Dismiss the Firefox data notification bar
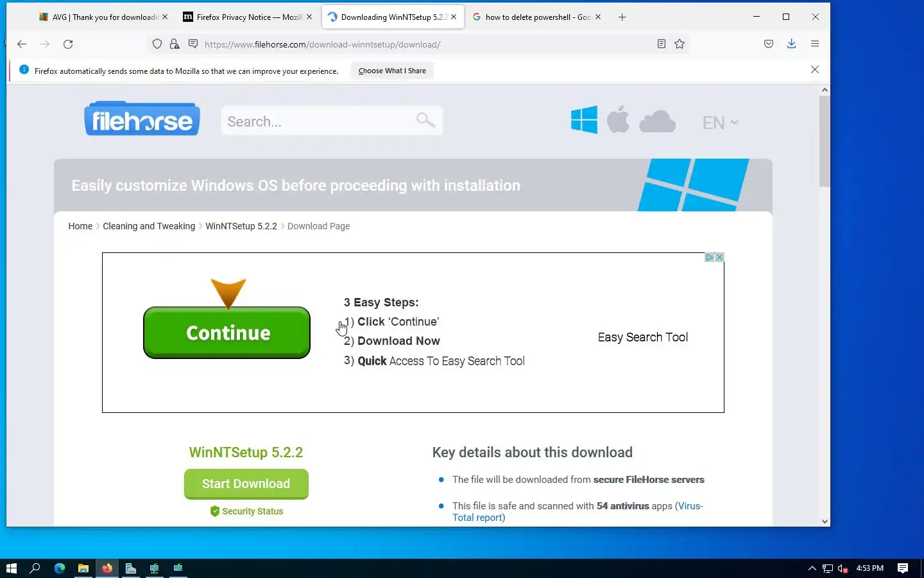The height and width of the screenshot is (578, 924). [x=815, y=69]
